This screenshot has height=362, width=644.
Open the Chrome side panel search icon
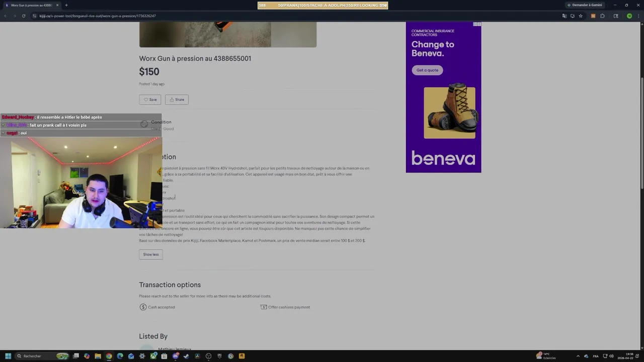point(616,16)
